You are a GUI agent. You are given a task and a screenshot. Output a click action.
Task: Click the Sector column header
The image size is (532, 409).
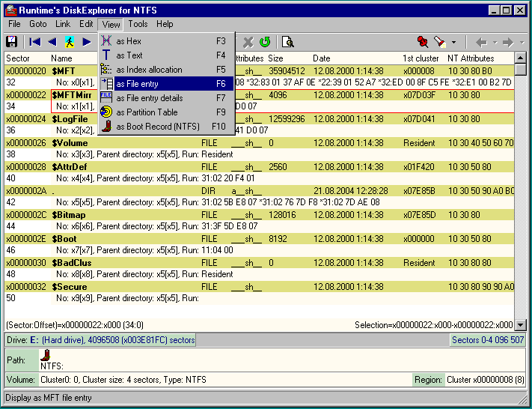point(18,58)
